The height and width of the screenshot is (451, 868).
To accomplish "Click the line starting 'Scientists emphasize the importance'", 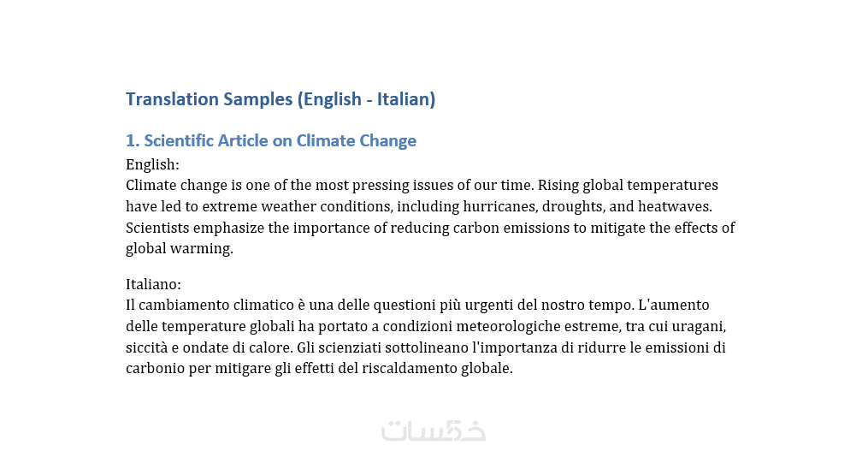I will [x=430, y=228].
